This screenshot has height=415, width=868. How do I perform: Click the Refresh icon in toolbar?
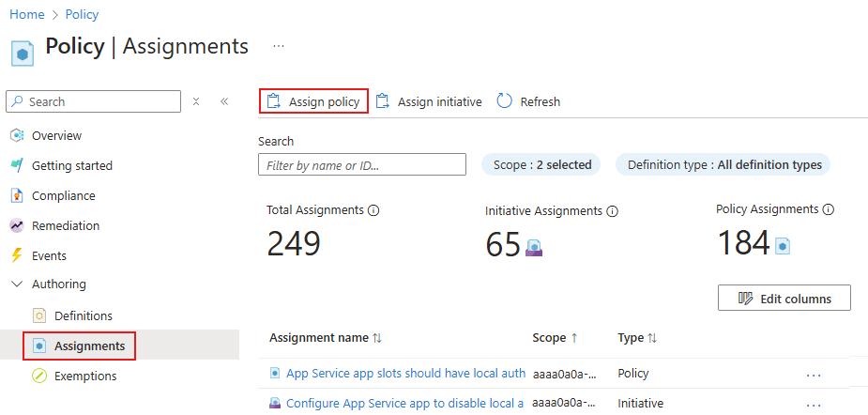[x=505, y=101]
